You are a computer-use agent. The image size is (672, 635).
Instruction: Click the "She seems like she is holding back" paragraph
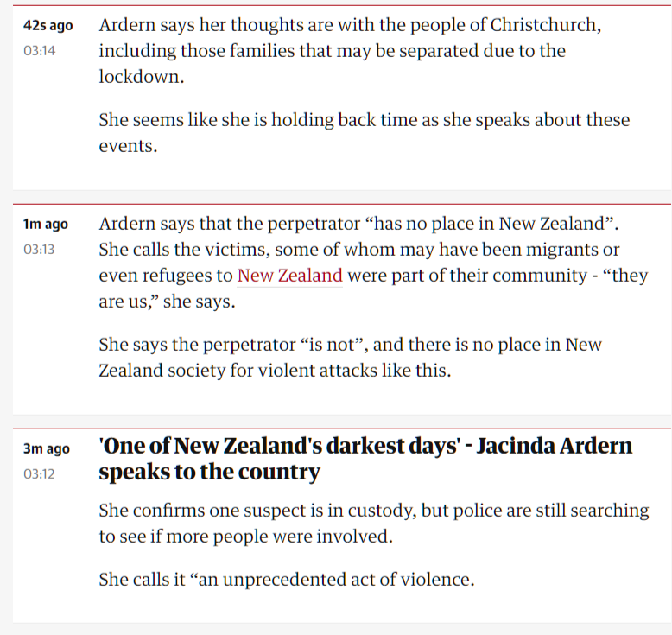click(x=365, y=133)
